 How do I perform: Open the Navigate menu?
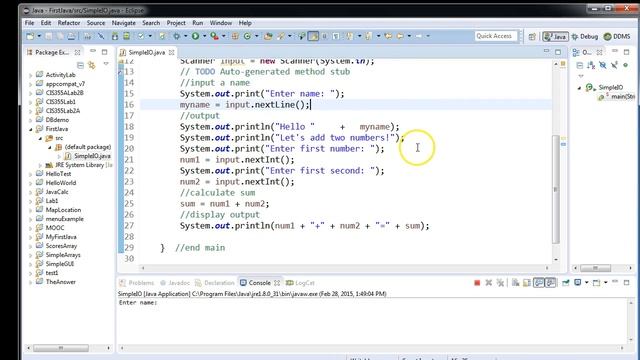point(124,23)
